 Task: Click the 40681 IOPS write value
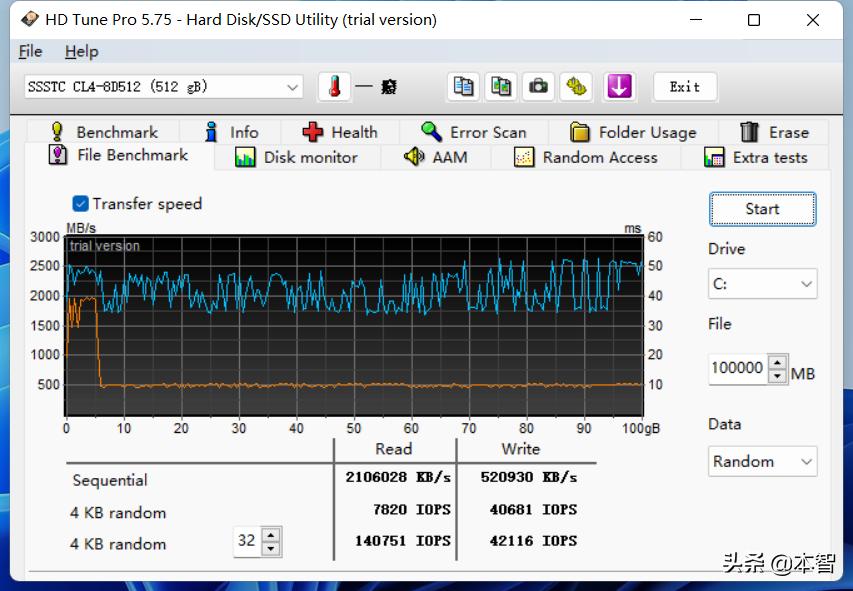click(533, 509)
